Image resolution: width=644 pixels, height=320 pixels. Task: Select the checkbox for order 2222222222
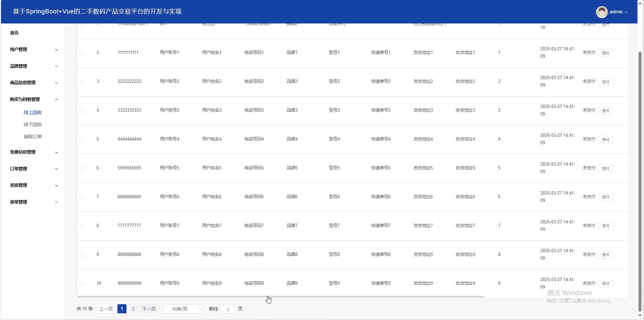point(82,82)
